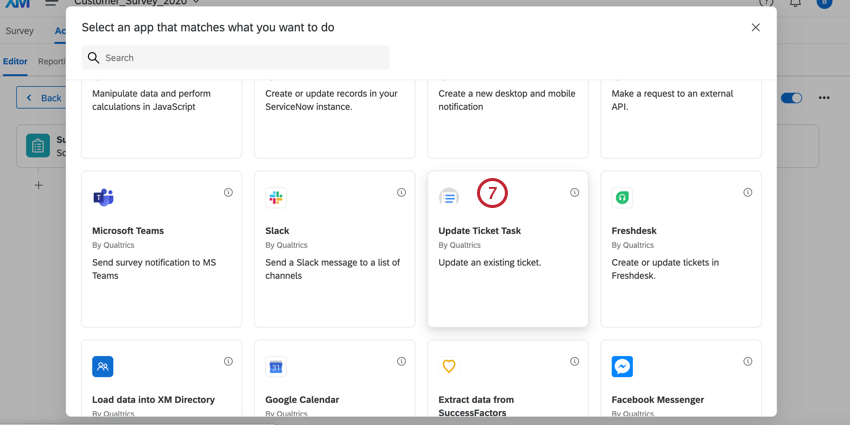Open the Editor sub-tab
850x425 pixels.
click(15, 61)
